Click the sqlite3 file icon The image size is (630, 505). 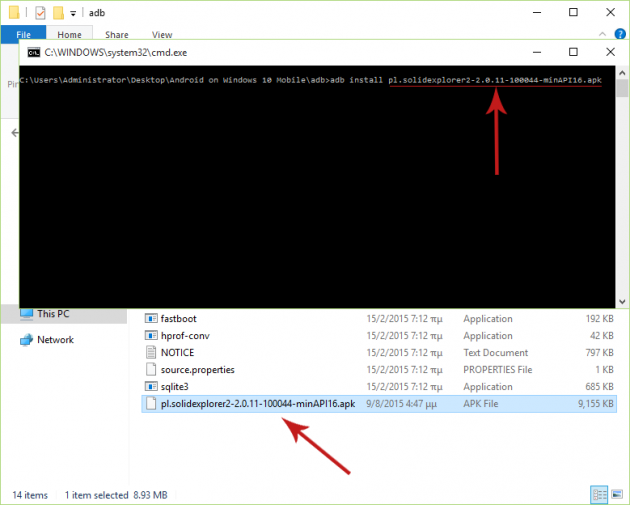[151, 386]
